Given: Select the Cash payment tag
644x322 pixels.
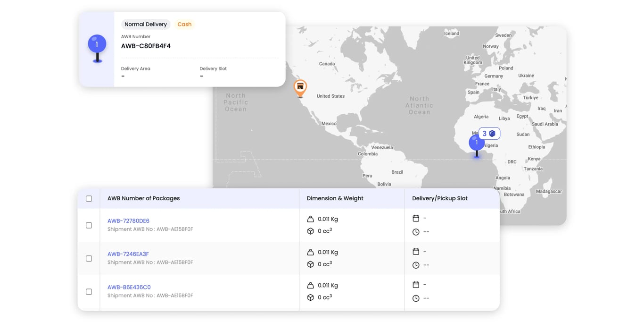Looking at the screenshot, I should [184, 24].
